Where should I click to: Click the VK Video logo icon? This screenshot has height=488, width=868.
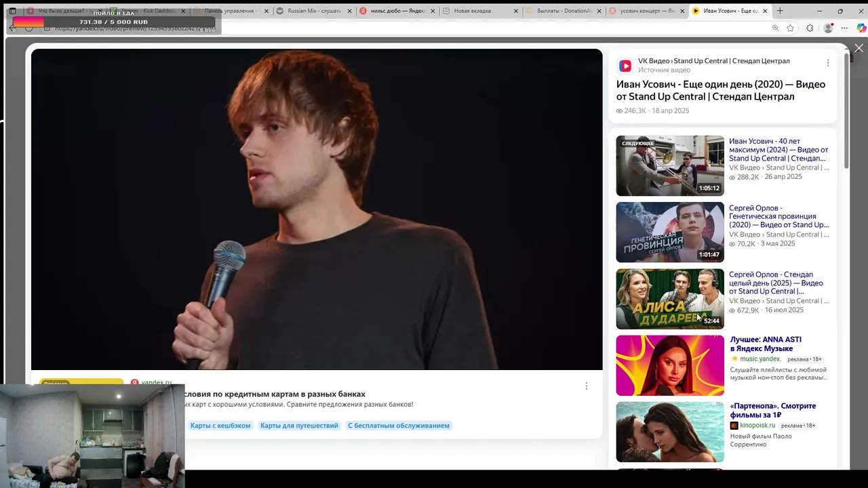click(625, 66)
